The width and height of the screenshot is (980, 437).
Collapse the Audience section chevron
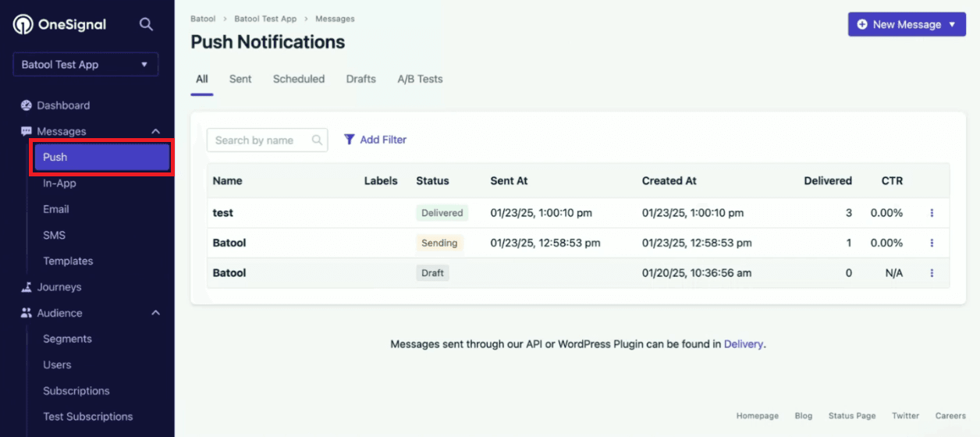155,313
